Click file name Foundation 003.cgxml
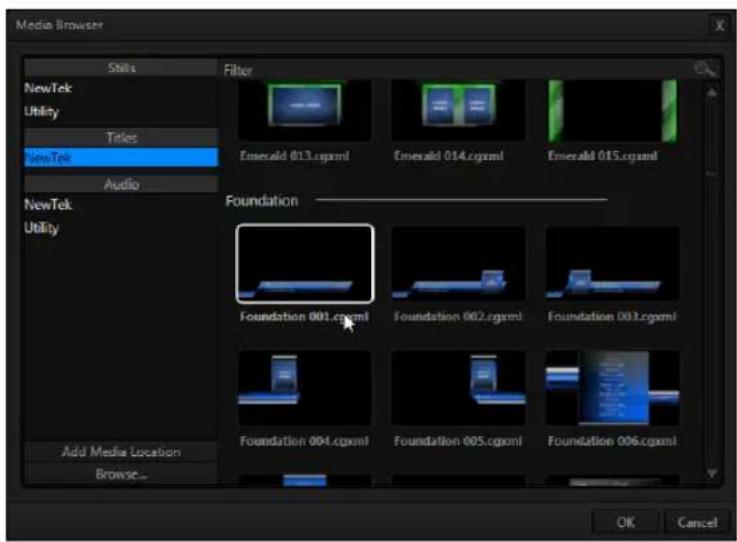This screenshot has height=542, width=737. tap(612, 317)
